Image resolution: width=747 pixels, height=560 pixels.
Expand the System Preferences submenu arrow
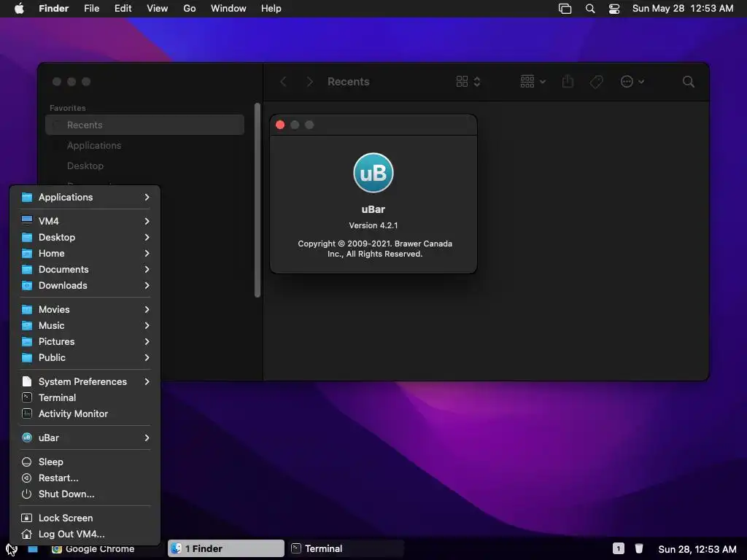[147, 381]
